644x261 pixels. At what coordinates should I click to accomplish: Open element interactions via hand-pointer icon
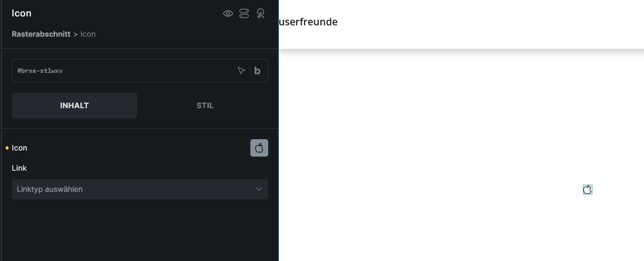[x=261, y=14]
